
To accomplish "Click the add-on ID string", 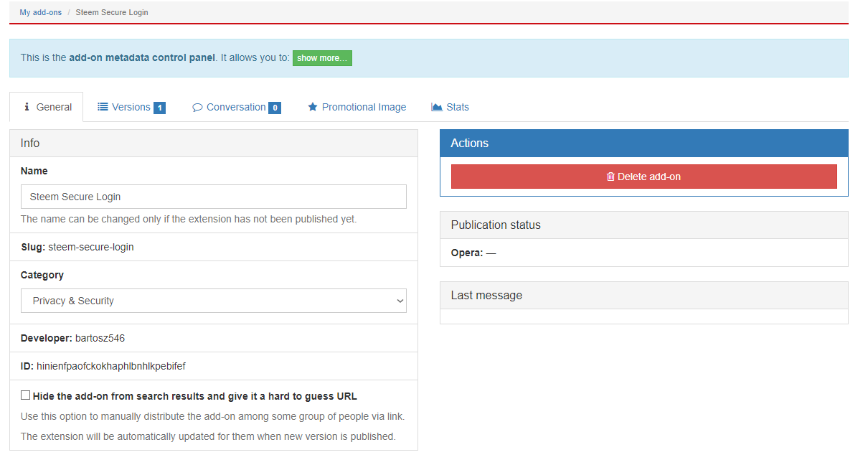I will 111,366.
